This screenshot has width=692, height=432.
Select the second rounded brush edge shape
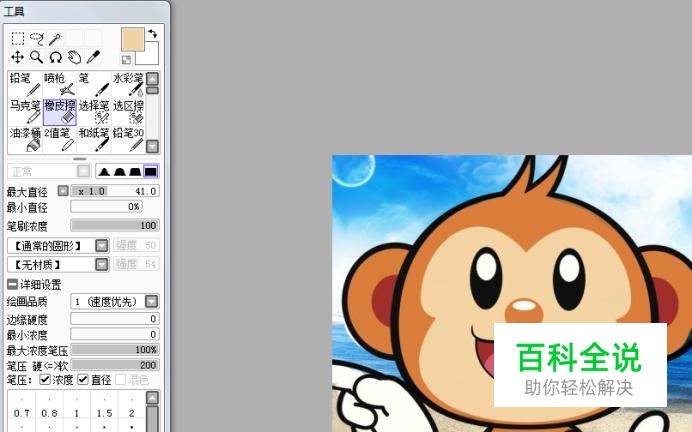(x=120, y=171)
